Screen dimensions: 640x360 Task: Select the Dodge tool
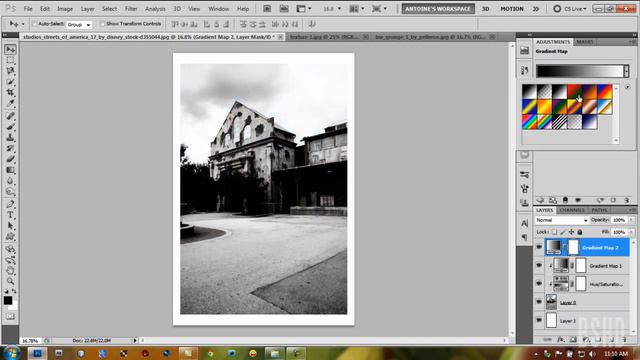pyautogui.click(x=10, y=191)
